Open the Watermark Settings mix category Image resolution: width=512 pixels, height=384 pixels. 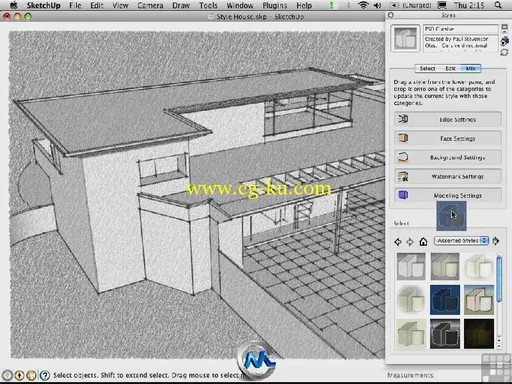click(448, 176)
